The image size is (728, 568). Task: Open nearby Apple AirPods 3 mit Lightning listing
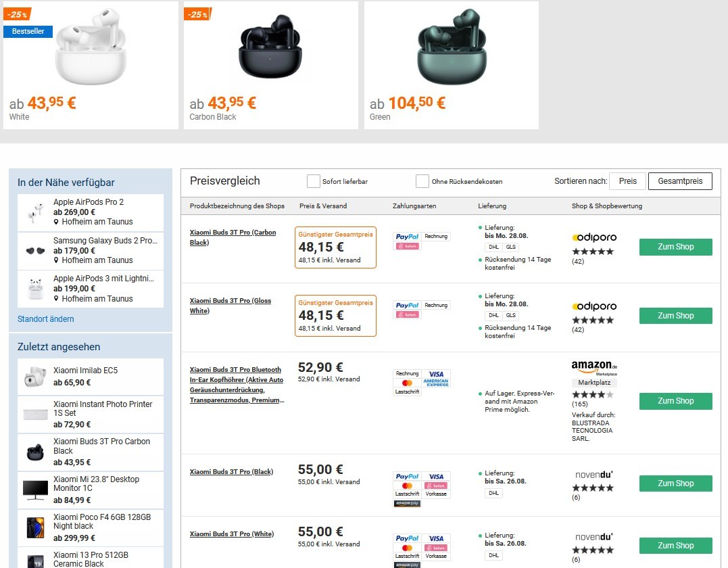pos(91,289)
